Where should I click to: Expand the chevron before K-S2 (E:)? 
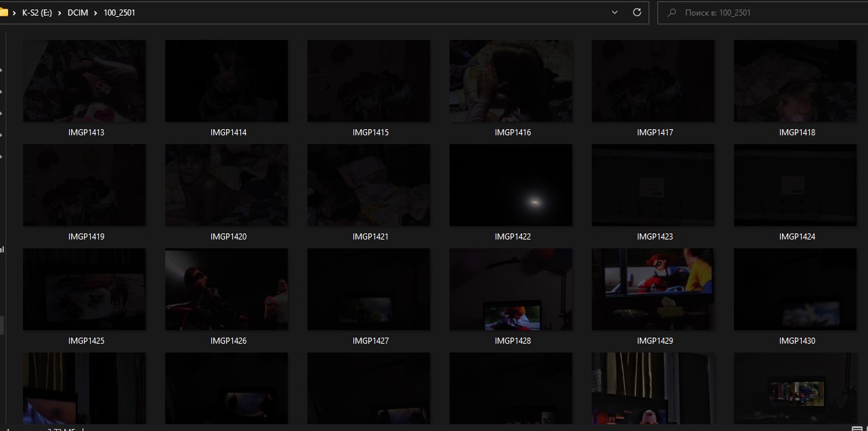click(x=15, y=13)
